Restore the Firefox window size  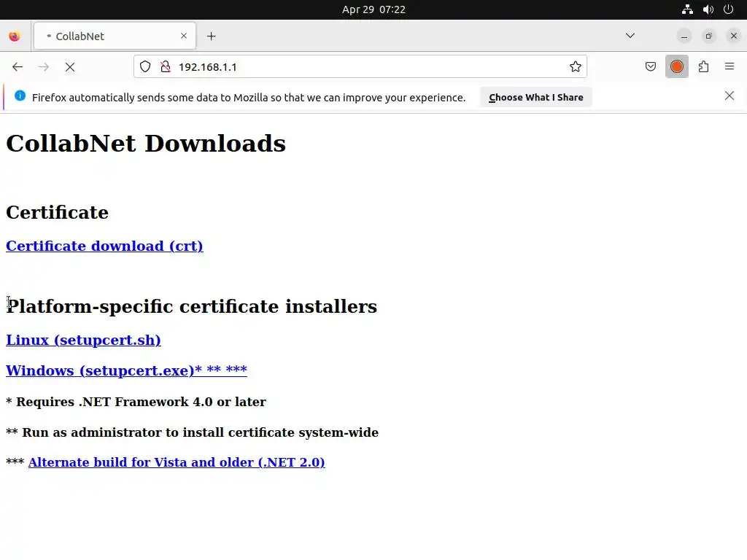[x=709, y=36]
